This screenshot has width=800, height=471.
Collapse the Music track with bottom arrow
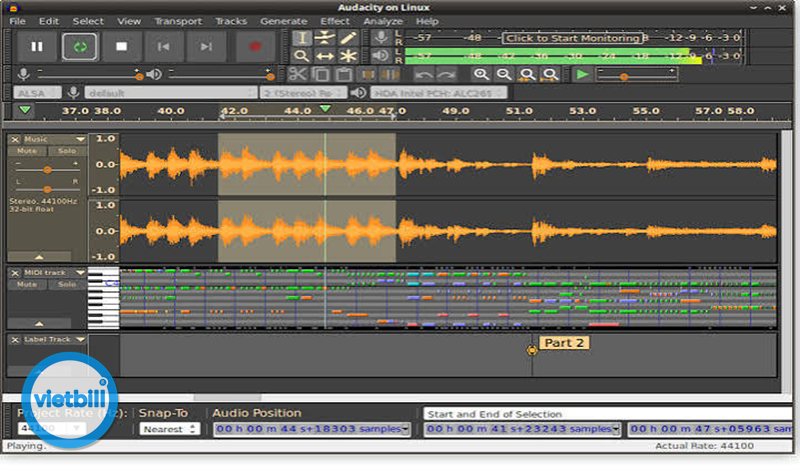click(39, 256)
